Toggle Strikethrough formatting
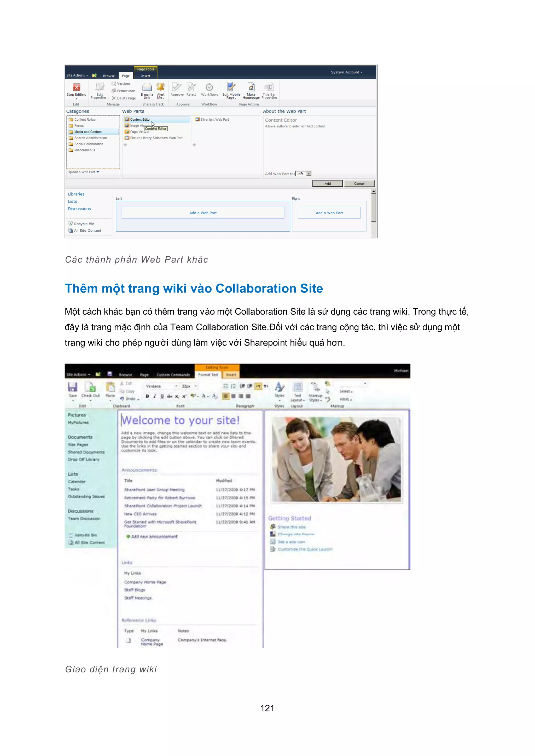Screen dimensions: 535x756 (169, 396)
